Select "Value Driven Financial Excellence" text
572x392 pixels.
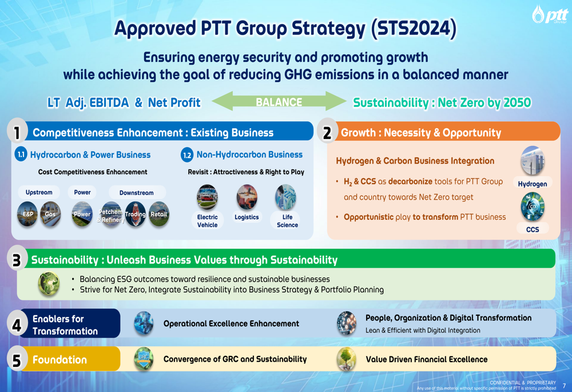pyautogui.click(x=427, y=359)
